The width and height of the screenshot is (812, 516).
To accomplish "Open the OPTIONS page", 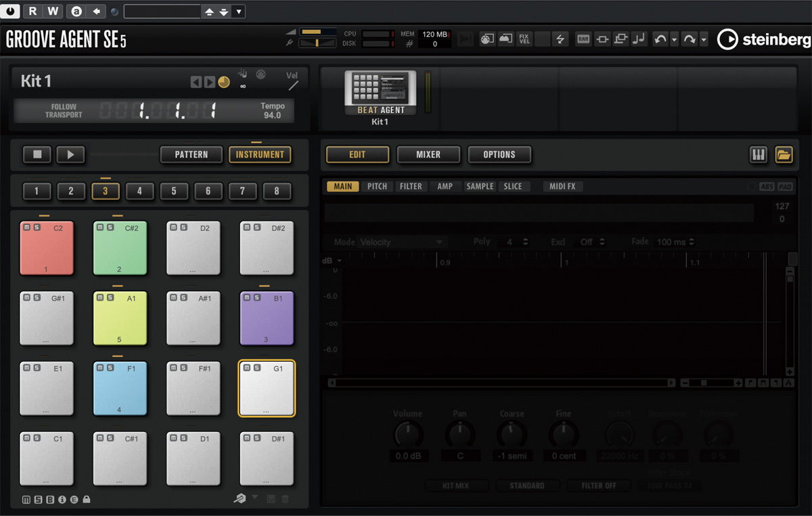I will coord(499,154).
